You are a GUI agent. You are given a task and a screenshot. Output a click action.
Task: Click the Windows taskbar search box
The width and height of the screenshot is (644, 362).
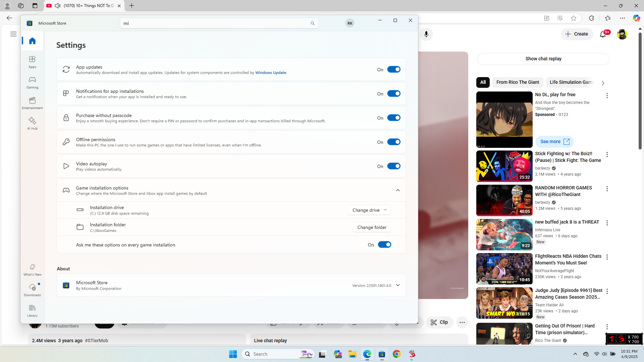coord(278,354)
